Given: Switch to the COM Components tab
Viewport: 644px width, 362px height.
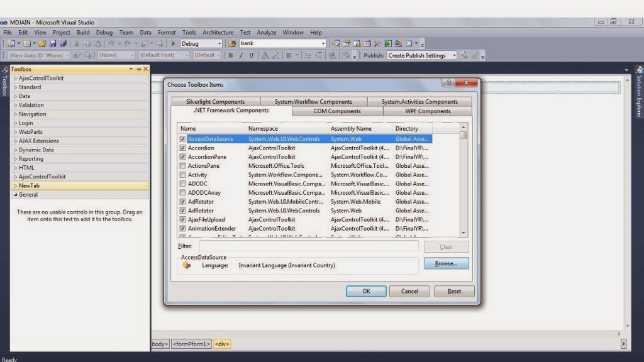Looking at the screenshot, I should coord(337,111).
